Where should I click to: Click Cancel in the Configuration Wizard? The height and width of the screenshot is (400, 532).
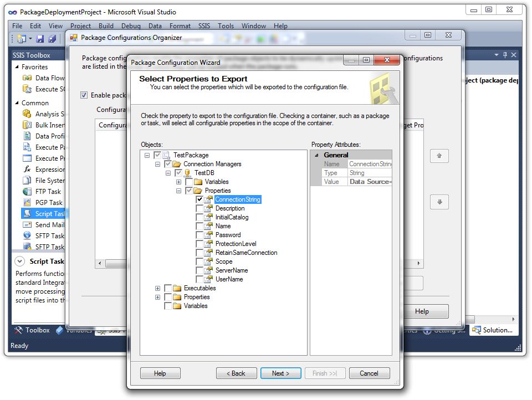pyautogui.click(x=369, y=373)
